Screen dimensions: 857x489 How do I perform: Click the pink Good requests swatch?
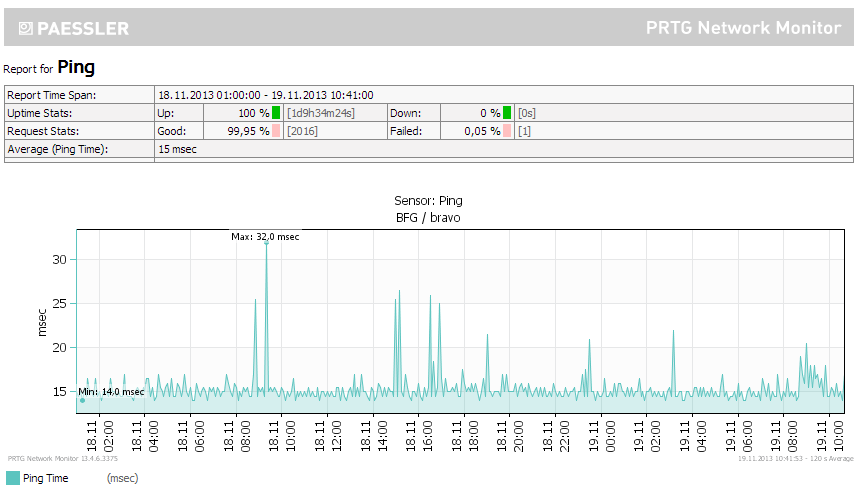tap(276, 131)
